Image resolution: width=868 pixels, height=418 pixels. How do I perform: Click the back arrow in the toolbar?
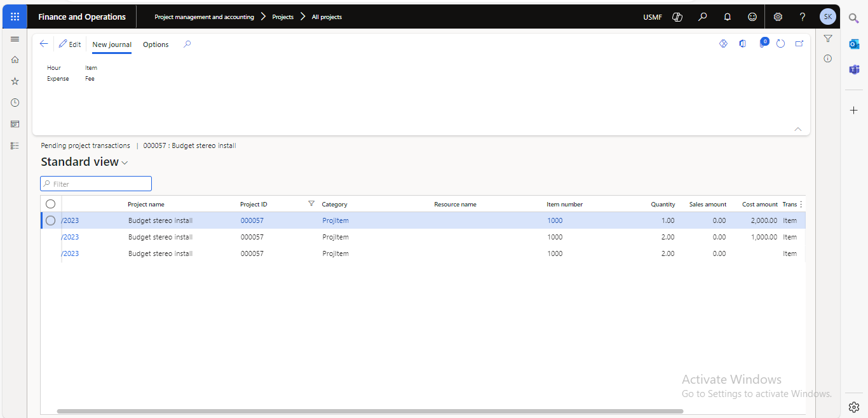[44, 44]
